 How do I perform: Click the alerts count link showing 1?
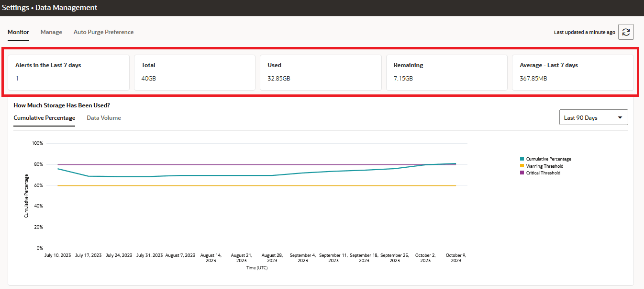17,78
